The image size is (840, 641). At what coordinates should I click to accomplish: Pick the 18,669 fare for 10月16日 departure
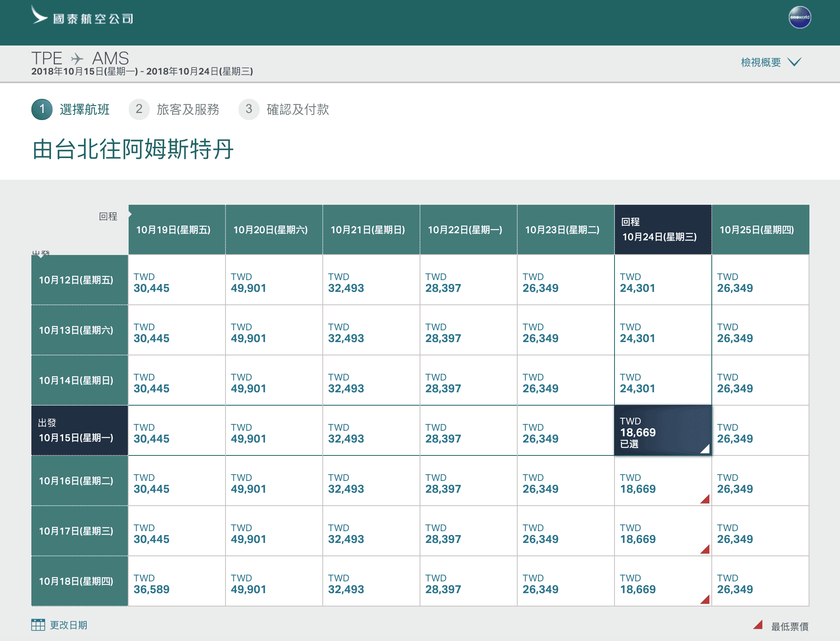(663, 481)
